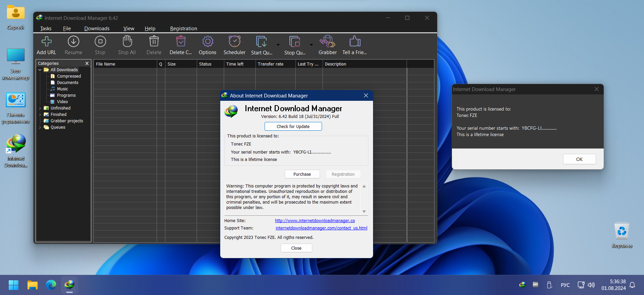Screen dimensions: 644x295
Task: Click the Resume download icon
Action: (x=73, y=42)
